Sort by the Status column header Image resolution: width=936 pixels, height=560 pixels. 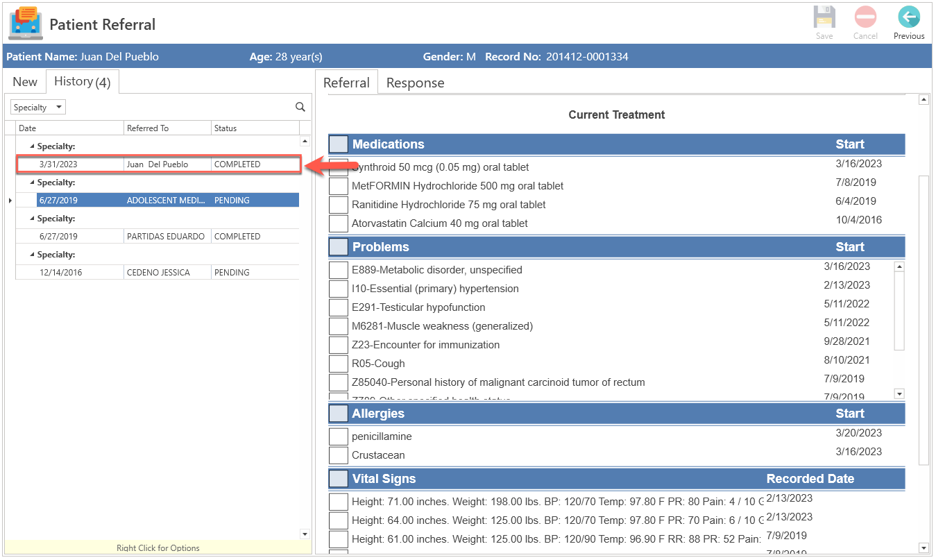255,128
